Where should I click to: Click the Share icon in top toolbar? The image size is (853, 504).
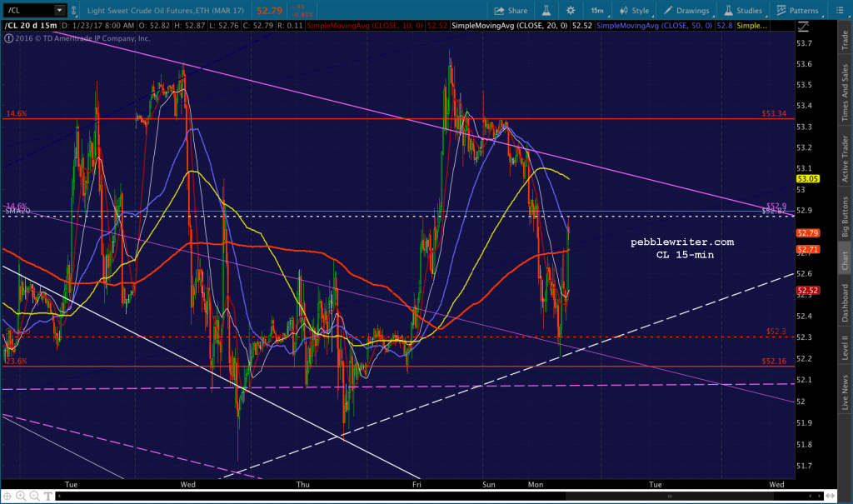pyautogui.click(x=511, y=10)
